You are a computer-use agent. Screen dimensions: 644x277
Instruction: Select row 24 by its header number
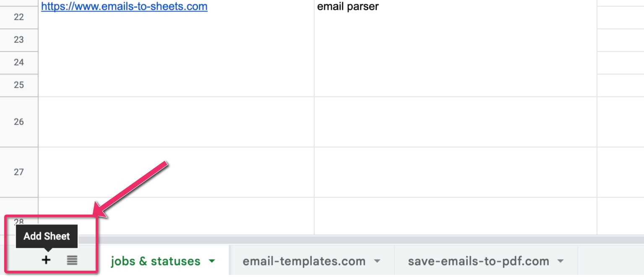[x=19, y=62]
